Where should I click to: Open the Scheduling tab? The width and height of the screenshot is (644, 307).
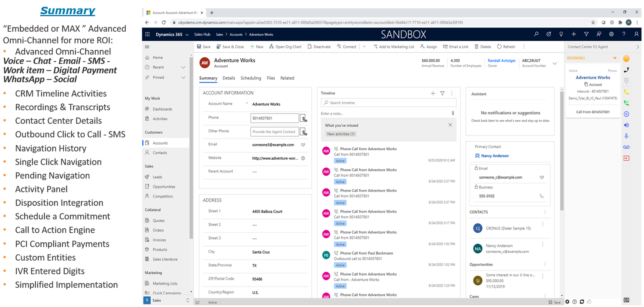point(251,78)
